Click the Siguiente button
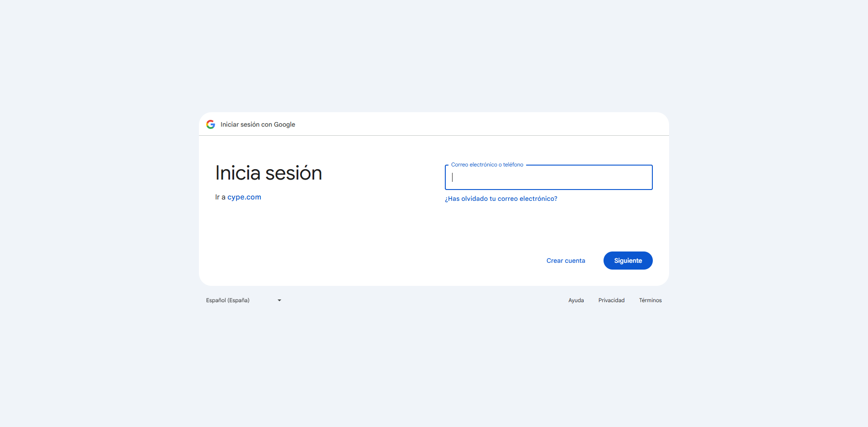The width and height of the screenshot is (868, 427). click(x=627, y=261)
